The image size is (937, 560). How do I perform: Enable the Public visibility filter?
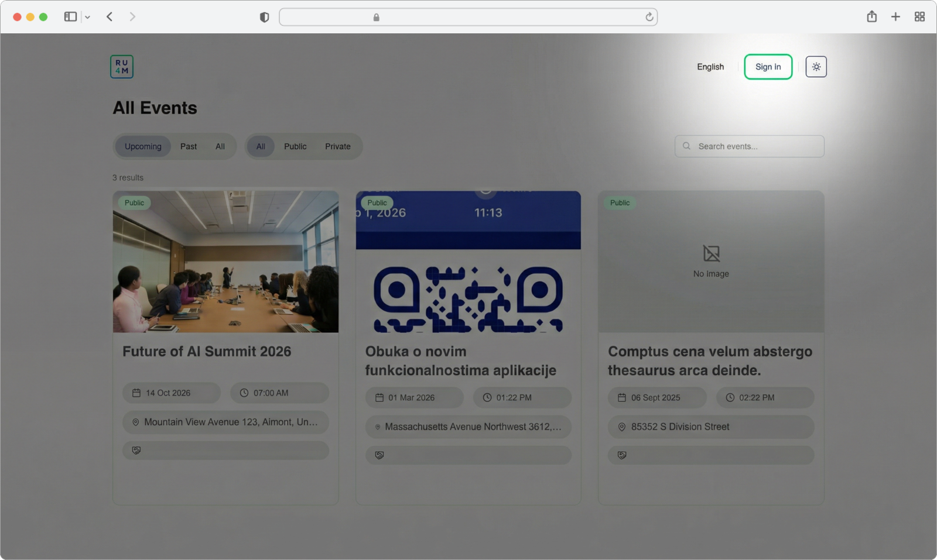(x=295, y=146)
